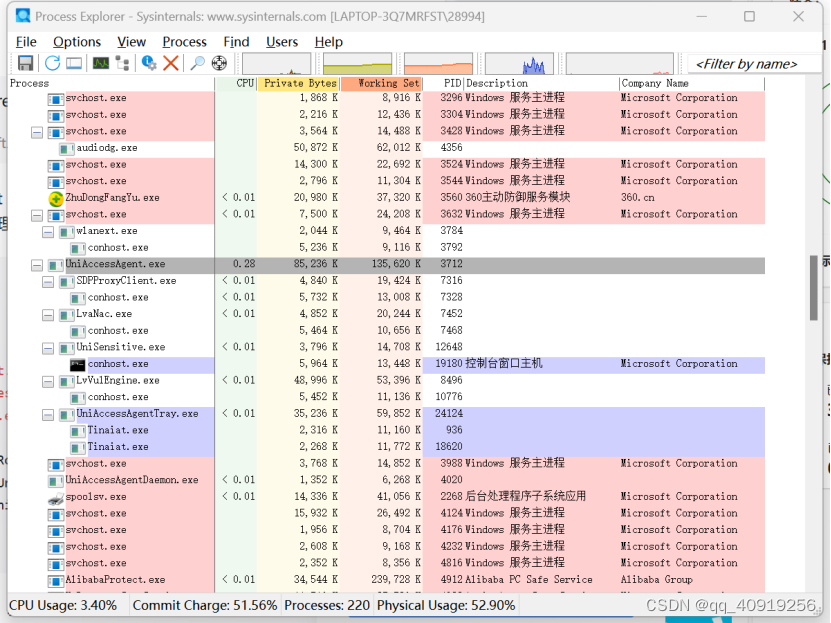
Task: Open the Options menu
Action: (77, 42)
